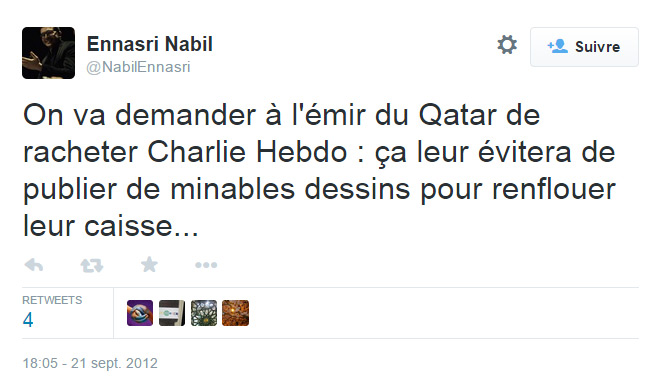
Task: Click the words "leur caisse..." ending the tweet
Action: (x=111, y=226)
